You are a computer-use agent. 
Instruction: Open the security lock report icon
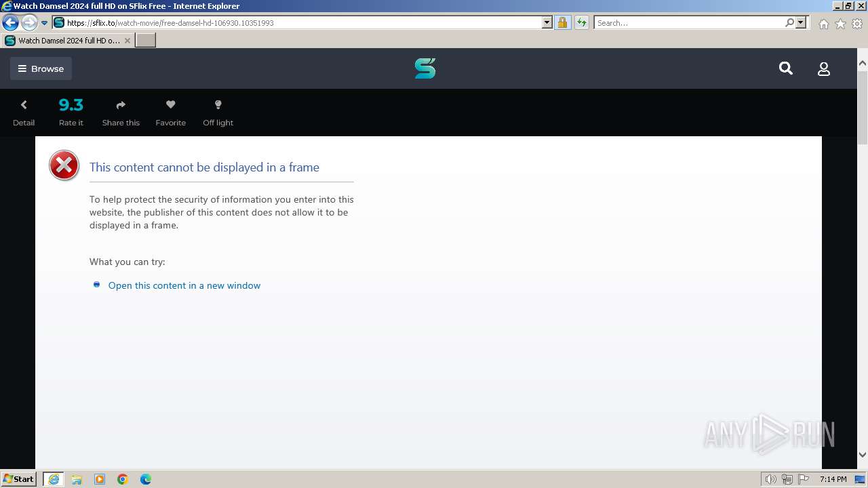[x=562, y=22]
